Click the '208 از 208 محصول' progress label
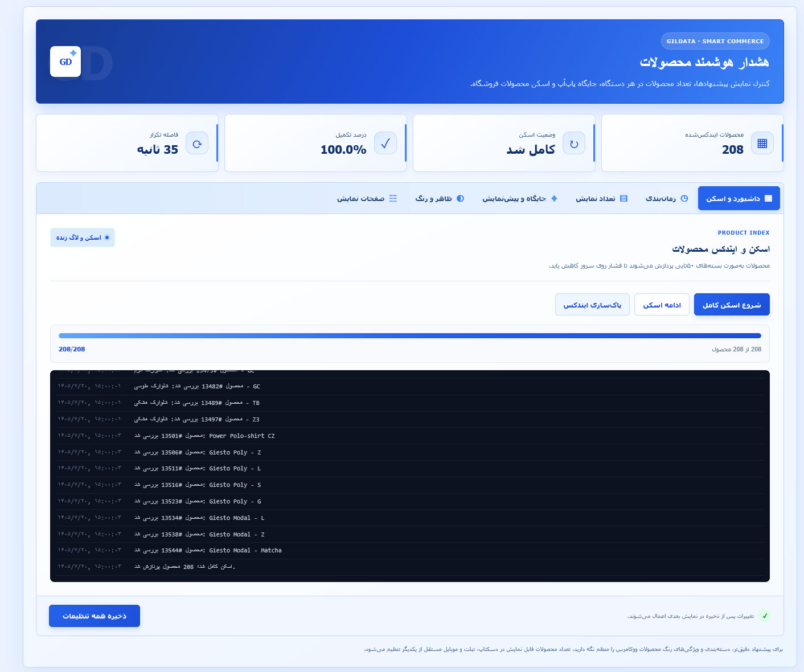804x672 pixels. 736,349
